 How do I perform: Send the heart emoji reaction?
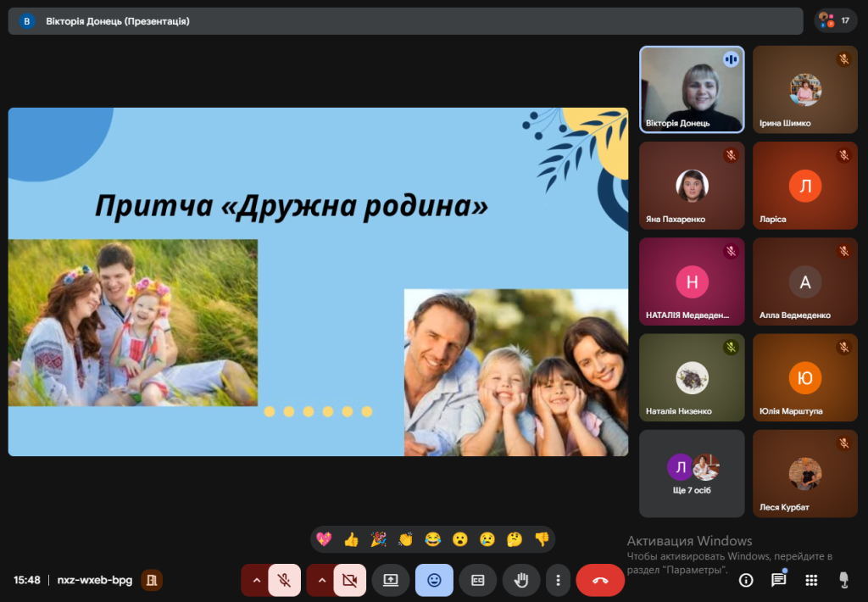(323, 539)
